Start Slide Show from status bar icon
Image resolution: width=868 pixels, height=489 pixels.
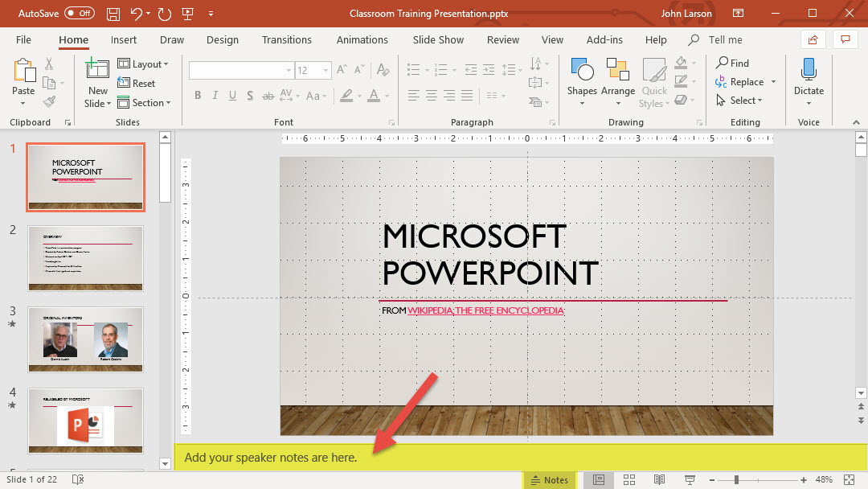(x=690, y=480)
